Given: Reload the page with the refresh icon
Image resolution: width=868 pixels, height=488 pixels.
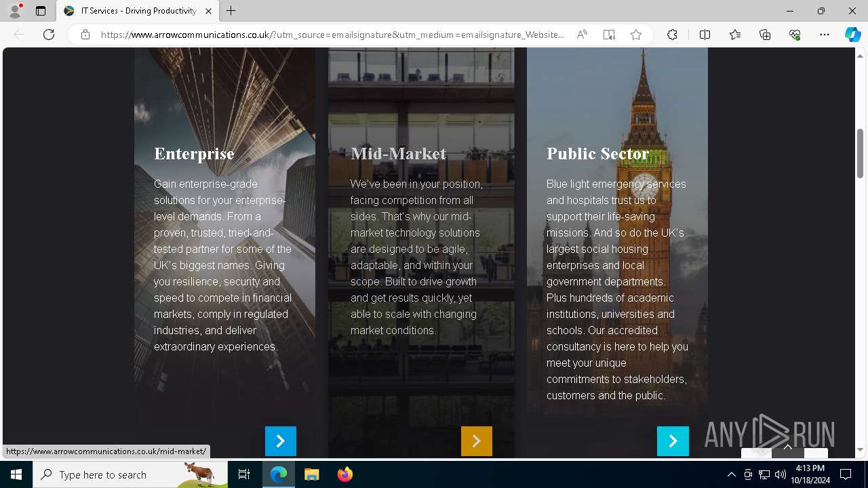Looking at the screenshot, I should [x=49, y=35].
